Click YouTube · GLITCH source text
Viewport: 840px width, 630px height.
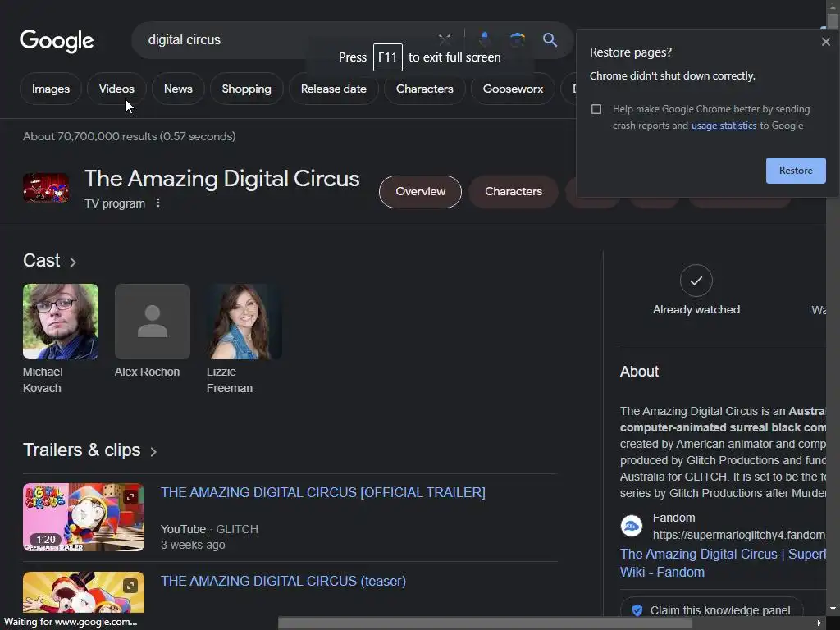[209, 529]
